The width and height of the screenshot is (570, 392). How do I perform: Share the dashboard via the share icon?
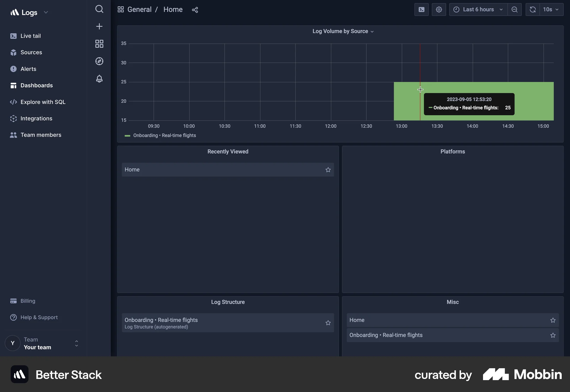click(195, 10)
